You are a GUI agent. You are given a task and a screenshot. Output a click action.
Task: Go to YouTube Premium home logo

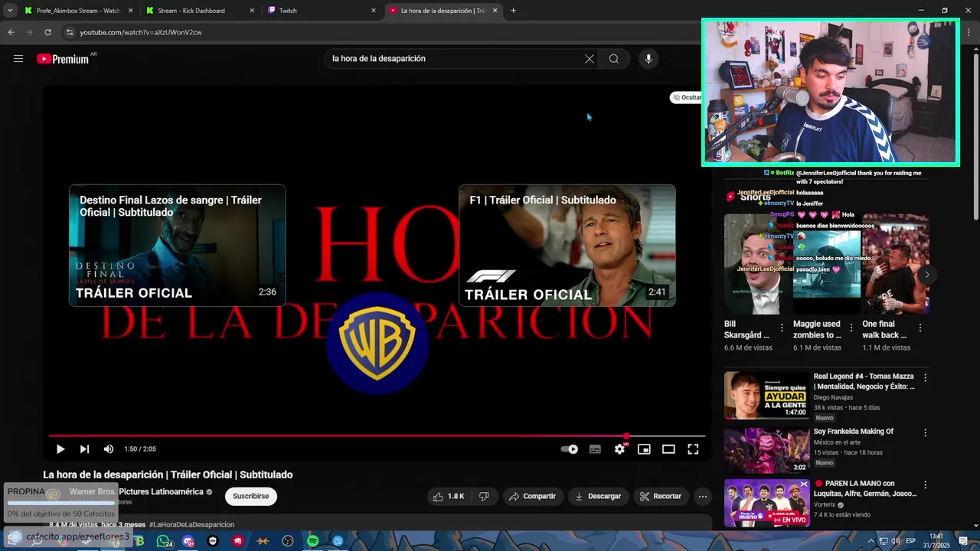pos(64,59)
